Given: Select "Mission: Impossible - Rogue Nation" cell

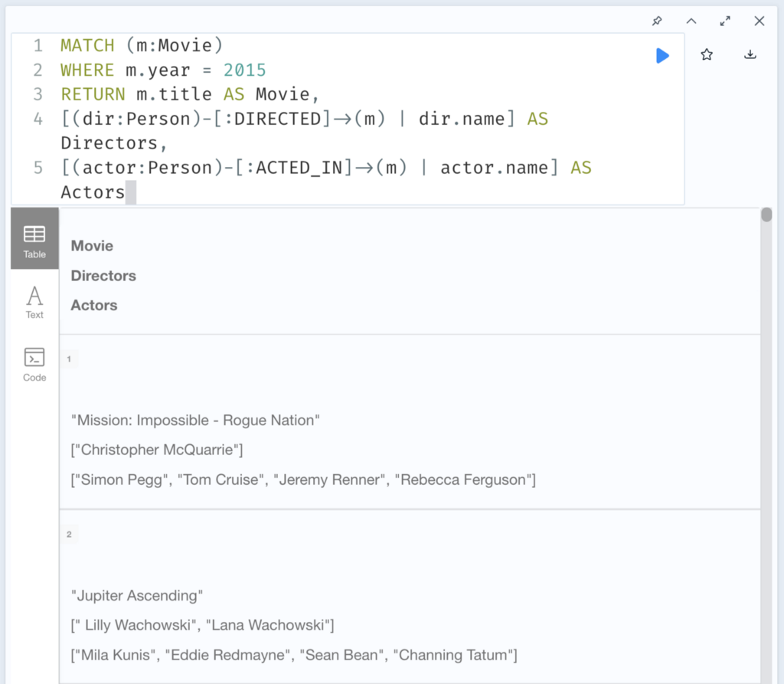Looking at the screenshot, I should (x=195, y=420).
